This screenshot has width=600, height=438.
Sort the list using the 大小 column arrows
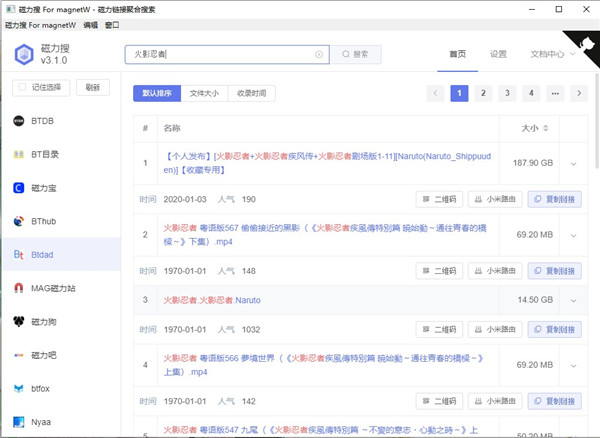(546, 128)
